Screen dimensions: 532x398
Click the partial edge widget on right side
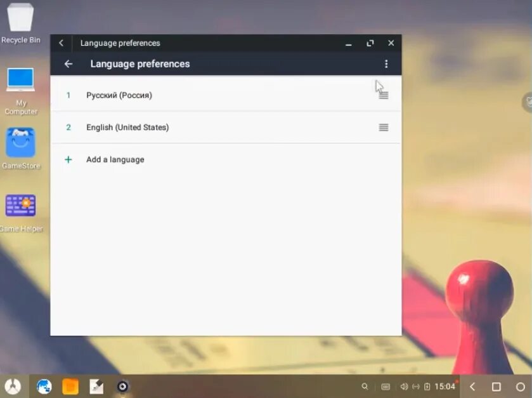coord(527,102)
